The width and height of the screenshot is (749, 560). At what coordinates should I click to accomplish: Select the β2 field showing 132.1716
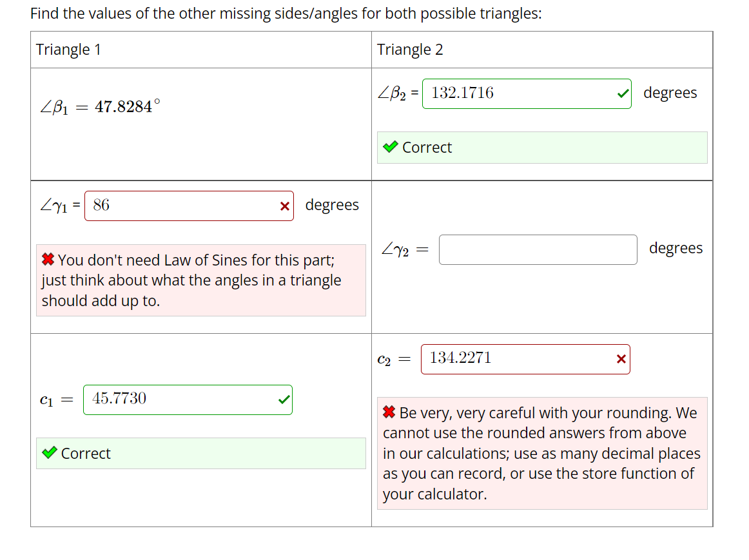[x=525, y=93]
